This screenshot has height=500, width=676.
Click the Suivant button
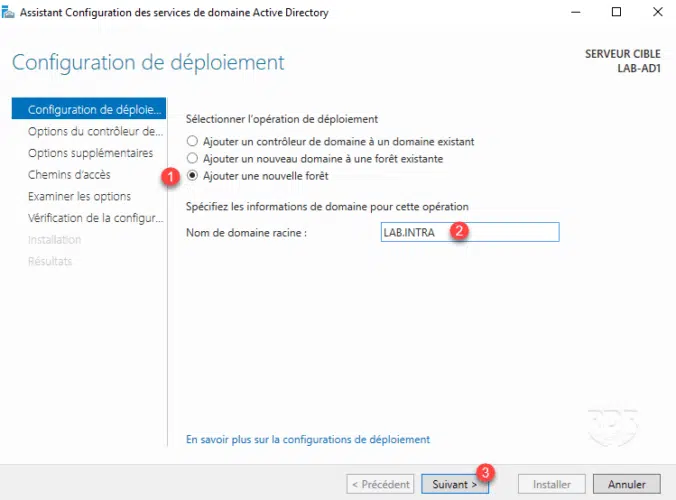tap(454, 484)
